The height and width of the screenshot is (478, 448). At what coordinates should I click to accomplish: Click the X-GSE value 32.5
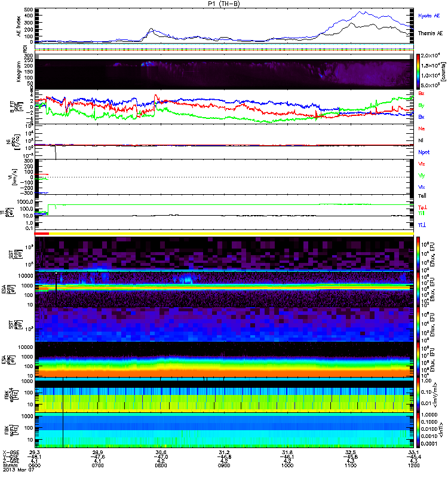coord(351,452)
